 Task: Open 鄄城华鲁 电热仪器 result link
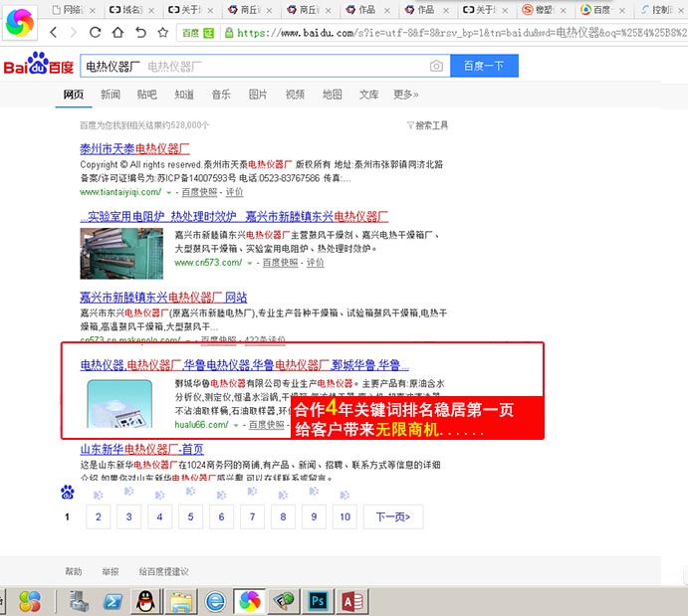click(244, 365)
